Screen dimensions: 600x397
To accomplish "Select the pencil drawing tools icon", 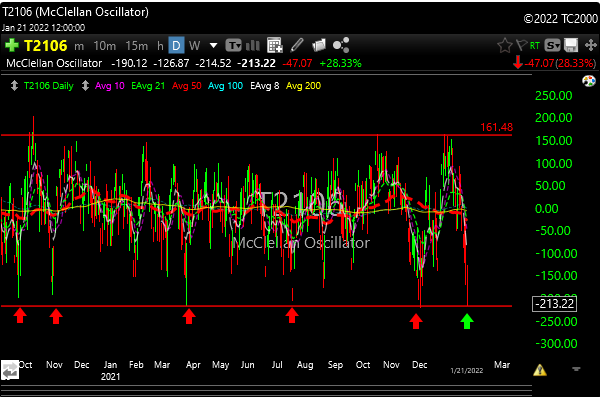I will [x=297, y=45].
